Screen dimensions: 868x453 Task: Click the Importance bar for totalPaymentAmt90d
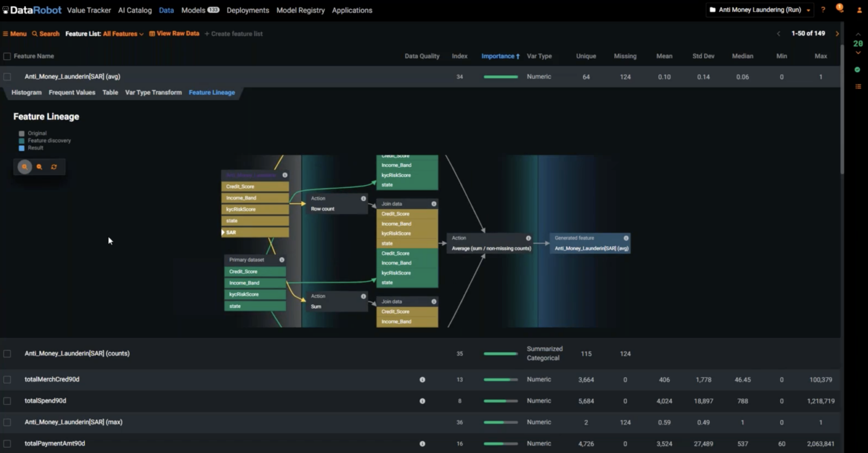click(500, 444)
